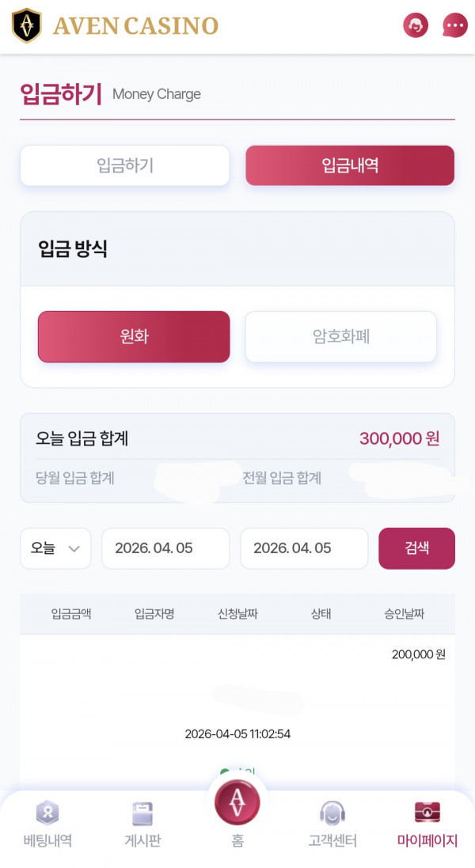Switch to the 입금하기 tab
The height and width of the screenshot is (868, 475).
124,165
